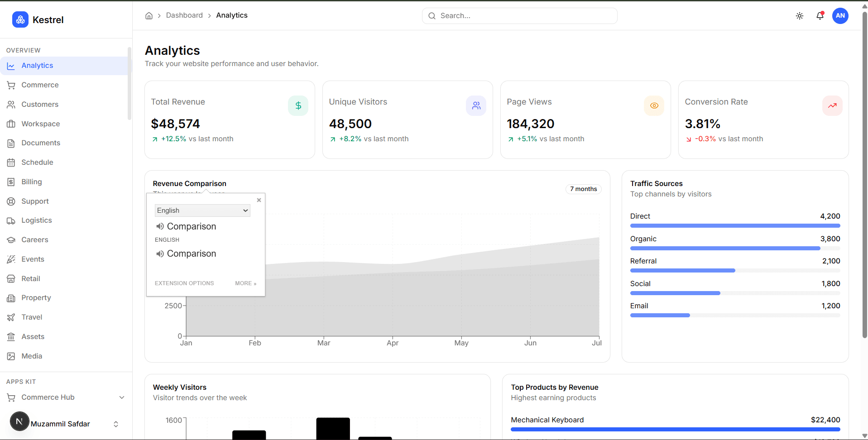The width and height of the screenshot is (868, 440).
Task: Click the Conversion Rate trend icon
Action: tap(832, 105)
